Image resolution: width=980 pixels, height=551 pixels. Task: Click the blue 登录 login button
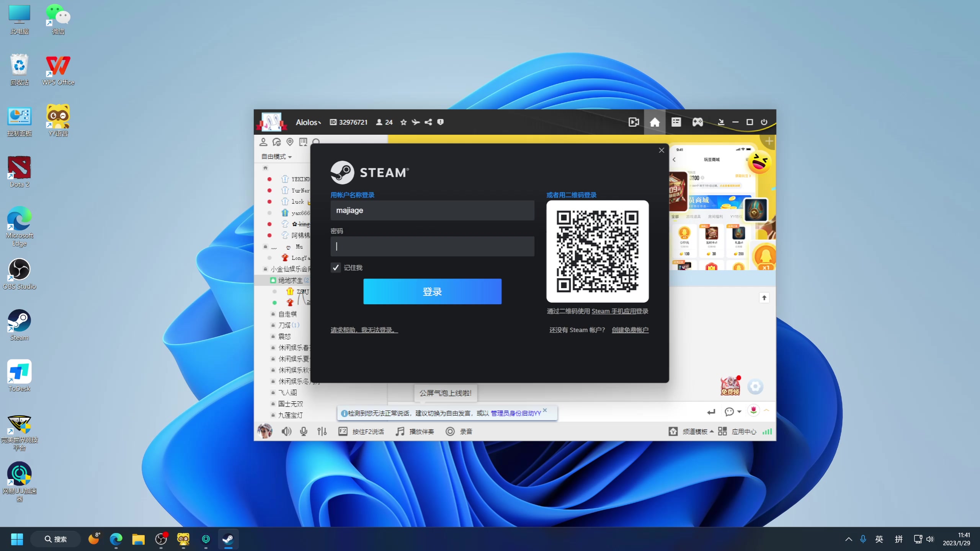(432, 292)
